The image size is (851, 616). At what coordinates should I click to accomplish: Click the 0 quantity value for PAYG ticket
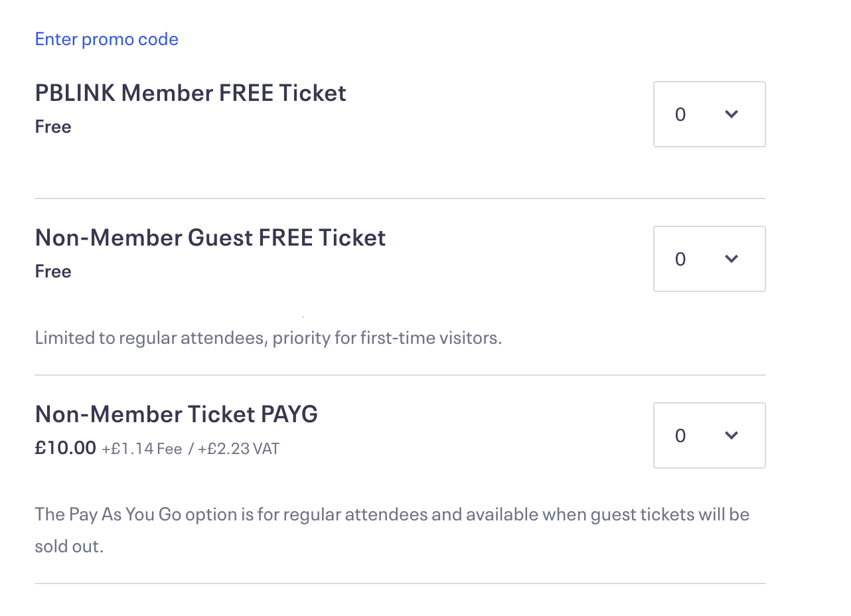680,436
